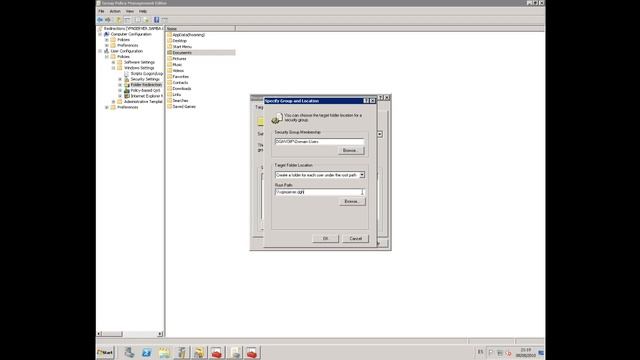Open the PowerShell taskbar icon
Viewport: 640px width, 360px height.
coord(147,353)
